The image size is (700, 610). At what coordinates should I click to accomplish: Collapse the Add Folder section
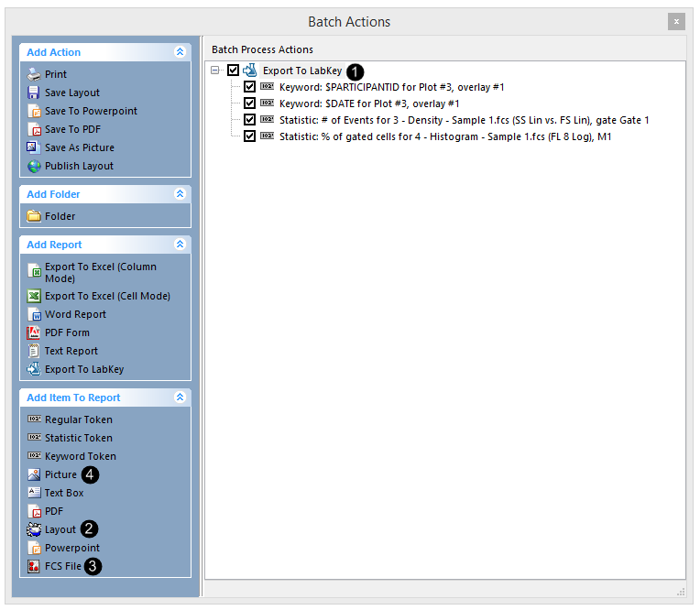(x=180, y=194)
